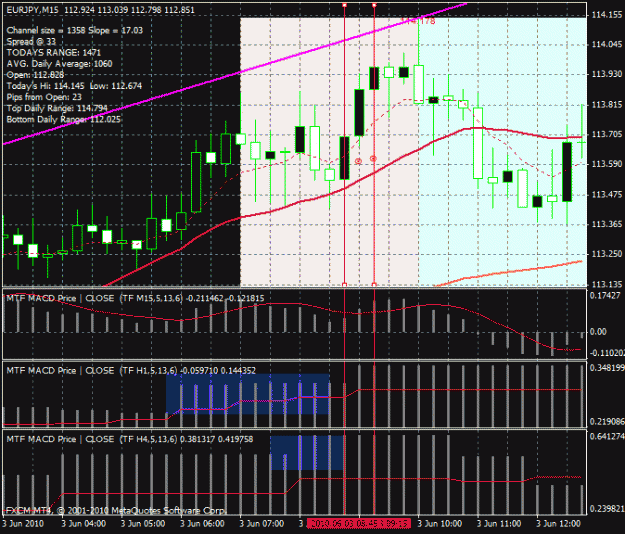Select the MTF MACD TF H4 indicator label
The width and height of the screenshot is (625, 534).
pos(130,439)
